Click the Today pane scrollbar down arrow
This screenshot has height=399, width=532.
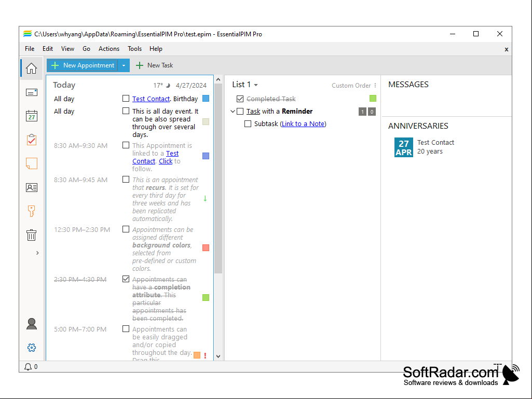tap(218, 356)
